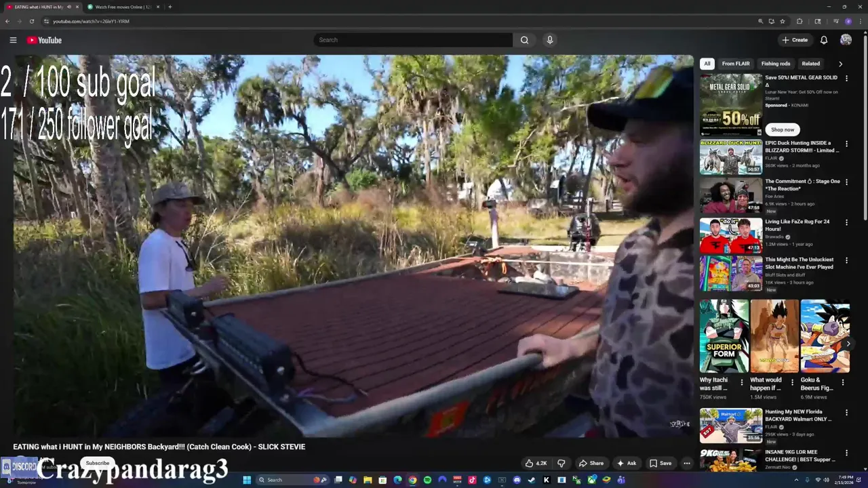868x488 pixels.
Task: Open Windows Start button on taskbar
Action: (247, 480)
